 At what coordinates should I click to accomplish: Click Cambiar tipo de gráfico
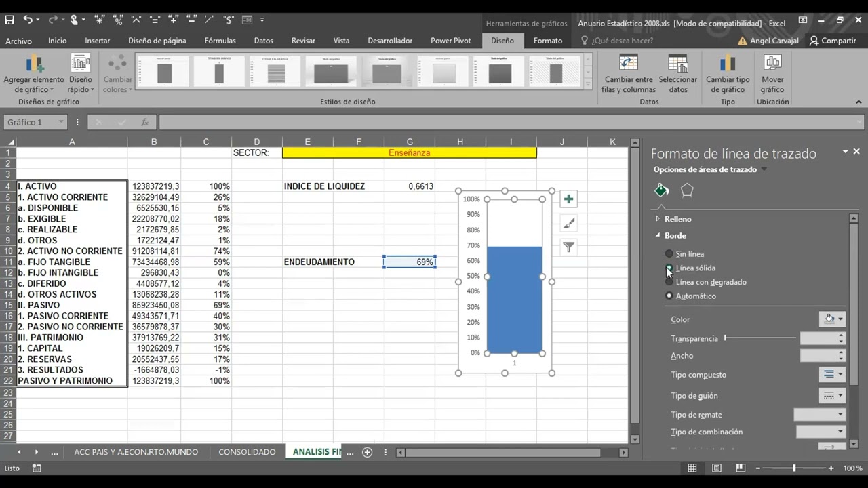728,75
